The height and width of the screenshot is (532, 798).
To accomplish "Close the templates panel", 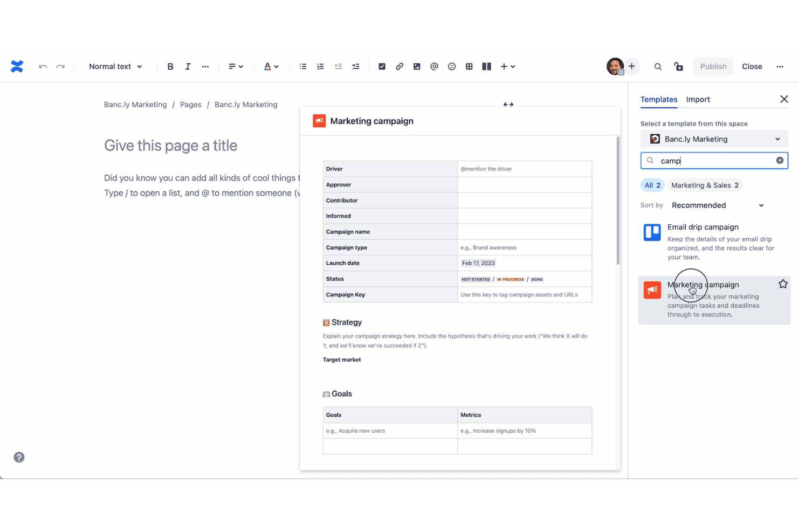I will [784, 99].
